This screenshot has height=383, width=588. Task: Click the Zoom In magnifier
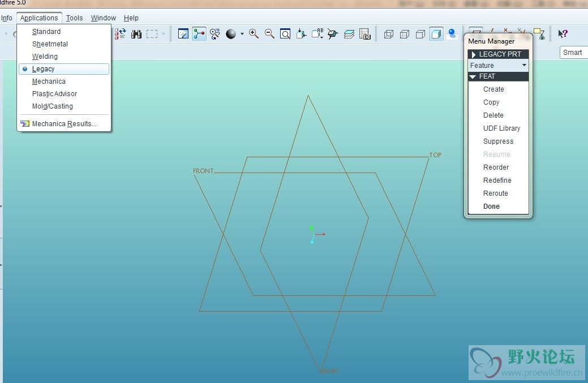point(254,34)
